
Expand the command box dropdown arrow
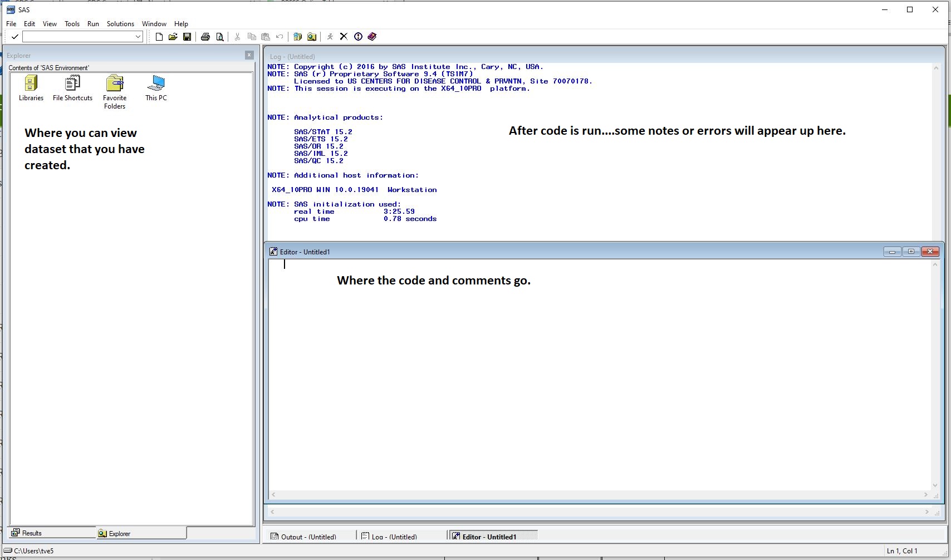click(138, 37)
